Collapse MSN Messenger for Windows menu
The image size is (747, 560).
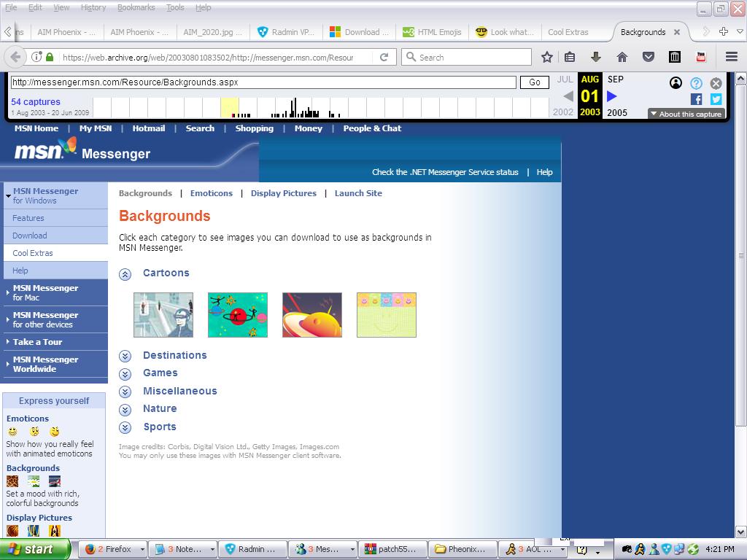point(8,195)
